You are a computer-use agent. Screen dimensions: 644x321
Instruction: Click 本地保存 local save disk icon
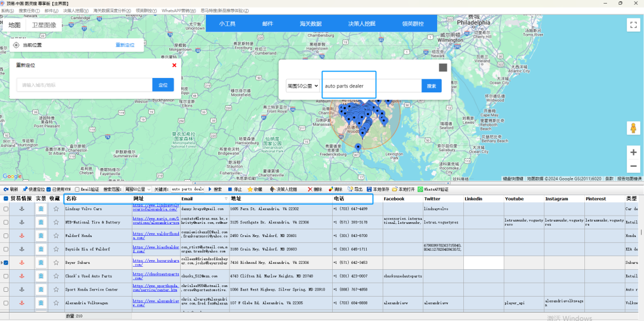tap(369, 189)
